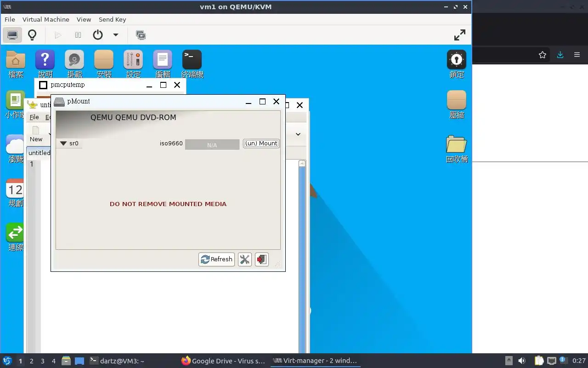Open the 瀏覽 browser cloud desktop icon

15,149
